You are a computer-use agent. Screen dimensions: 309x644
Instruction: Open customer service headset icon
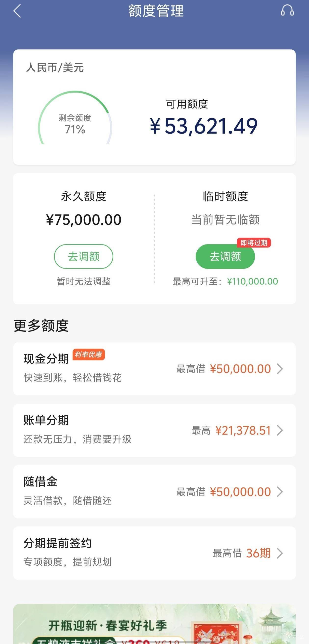point(287,11)
